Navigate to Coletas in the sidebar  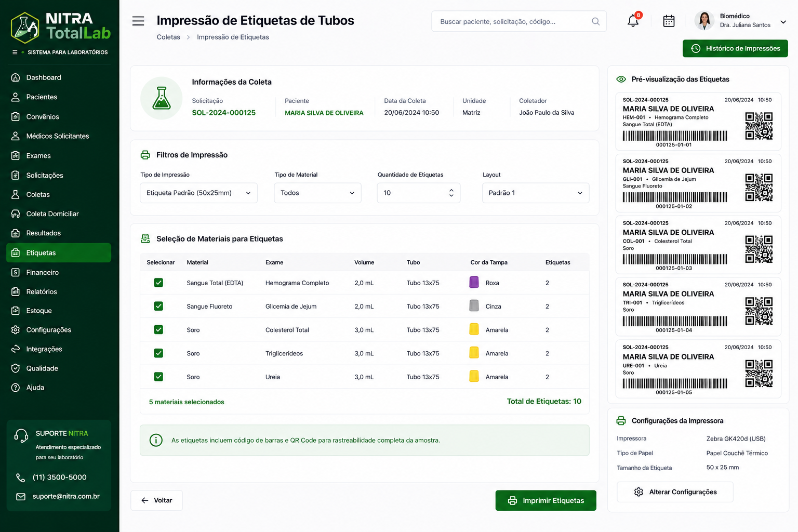(59, 194)
